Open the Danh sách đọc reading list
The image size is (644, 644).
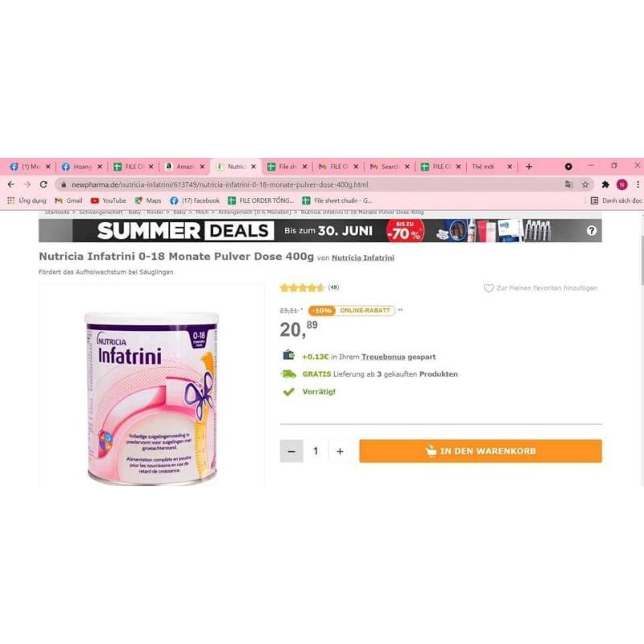(616, 200)
